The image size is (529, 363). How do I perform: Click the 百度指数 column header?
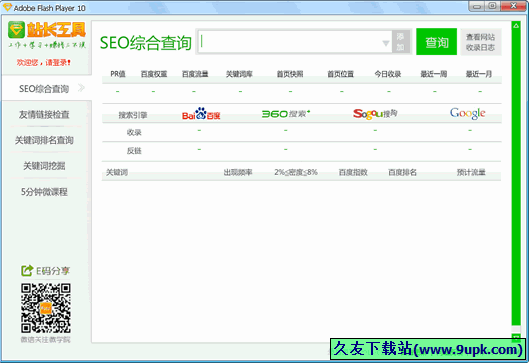(353, 172)
